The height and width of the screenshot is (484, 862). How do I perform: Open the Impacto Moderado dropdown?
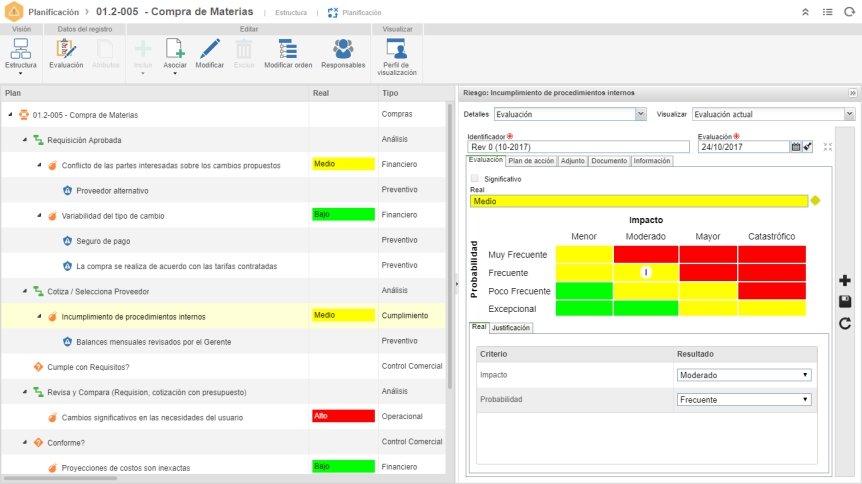click(744, 375)
